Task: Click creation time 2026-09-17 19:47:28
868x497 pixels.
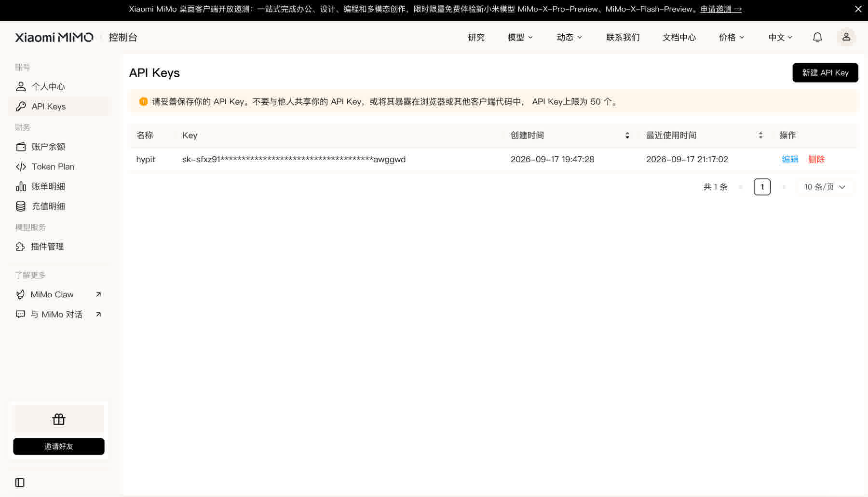Action: click(552, 159)
